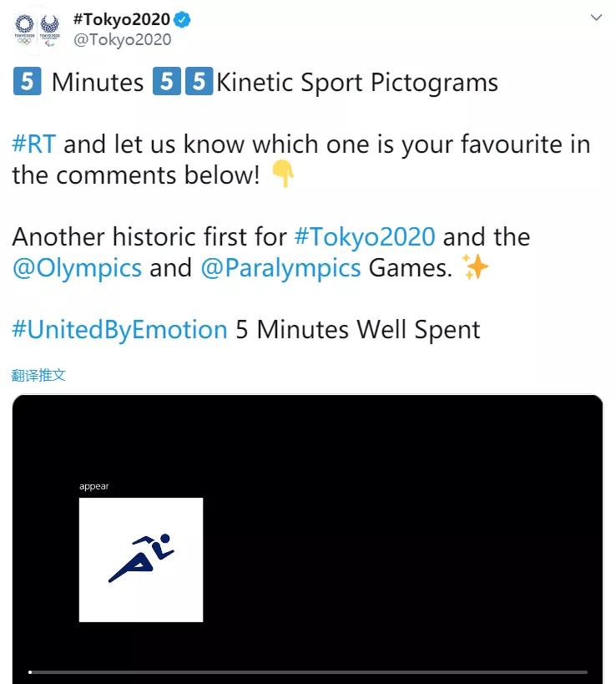Visit the @Olympics mention
The height and width of the screenshot is (684, 616).
(77, 268)
